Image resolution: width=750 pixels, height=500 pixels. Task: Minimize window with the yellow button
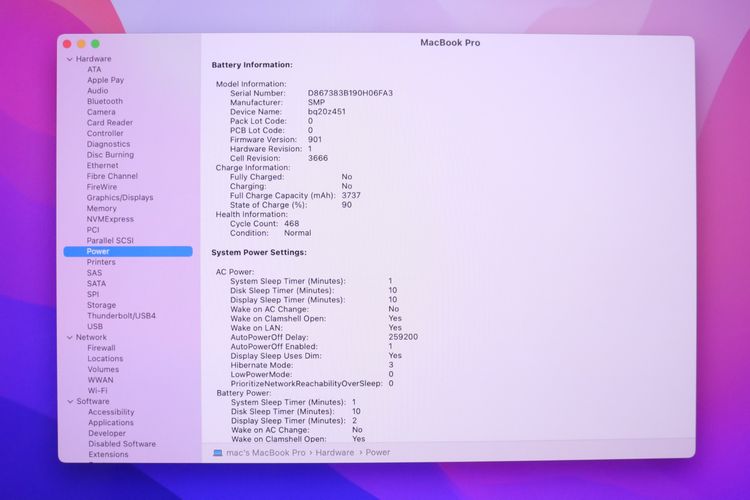click(81, 44)
